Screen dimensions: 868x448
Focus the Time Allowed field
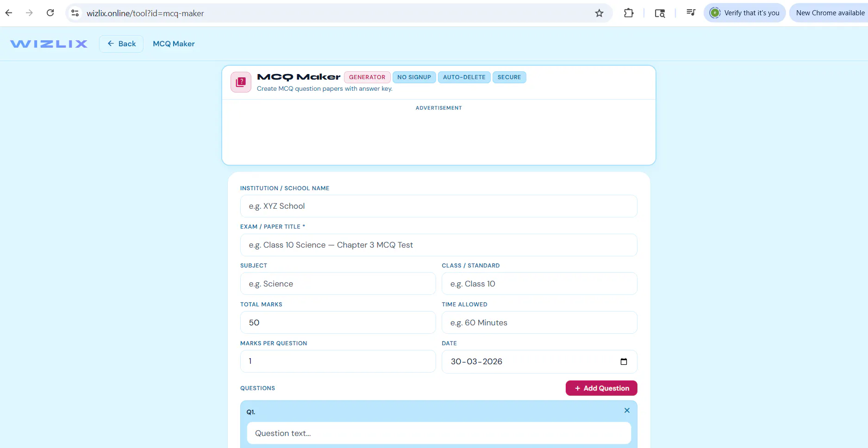click(x=539, y=323)
